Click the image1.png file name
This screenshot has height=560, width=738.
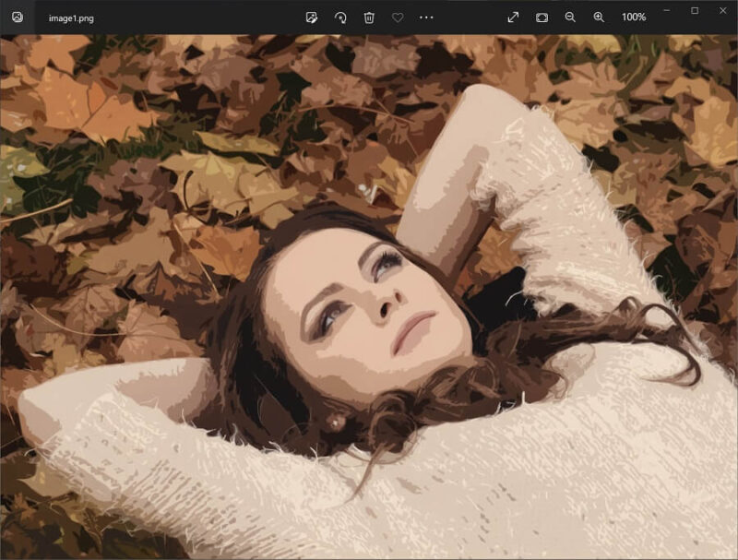coord(71,18)
